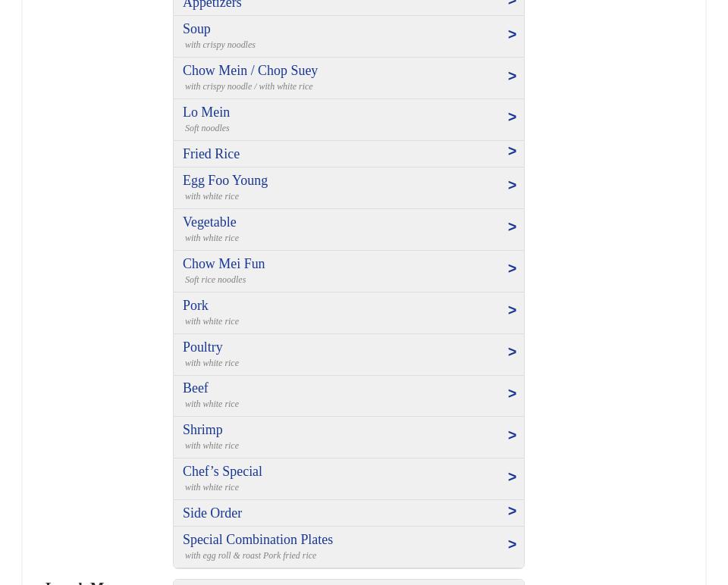Open Special Combination Plates category

tap(258, 540)
